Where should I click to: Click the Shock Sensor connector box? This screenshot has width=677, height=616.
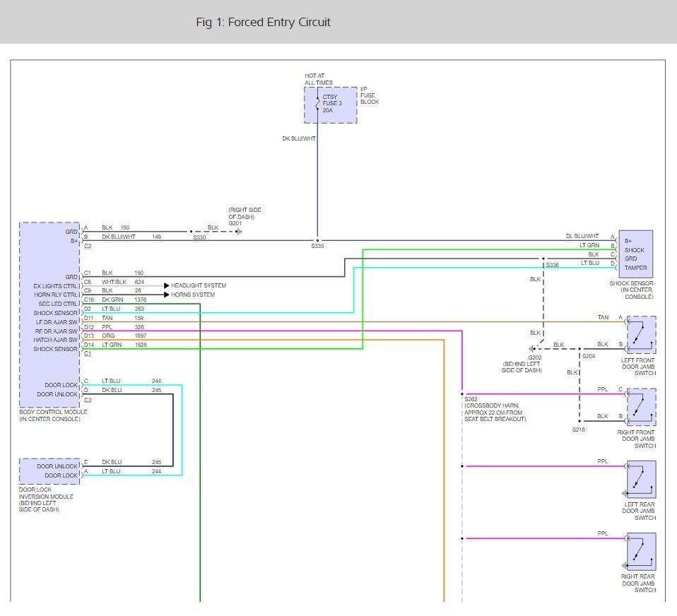click(x=635, y=254)
